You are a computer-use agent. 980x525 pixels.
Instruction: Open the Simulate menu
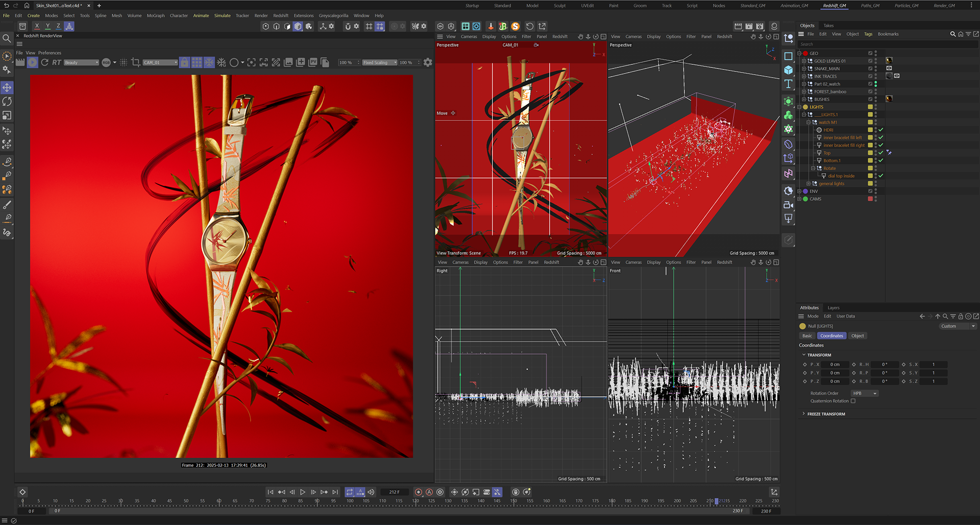tap(222, 15)
